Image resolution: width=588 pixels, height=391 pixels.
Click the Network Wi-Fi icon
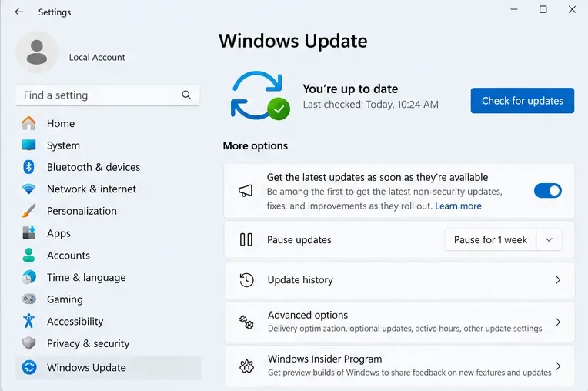coord(29,189)
